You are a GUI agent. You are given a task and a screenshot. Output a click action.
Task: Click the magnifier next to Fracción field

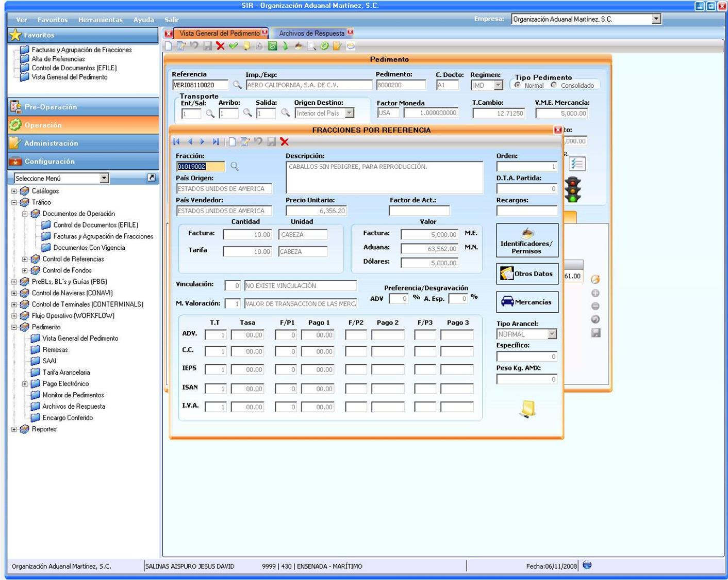pos(235,166)
